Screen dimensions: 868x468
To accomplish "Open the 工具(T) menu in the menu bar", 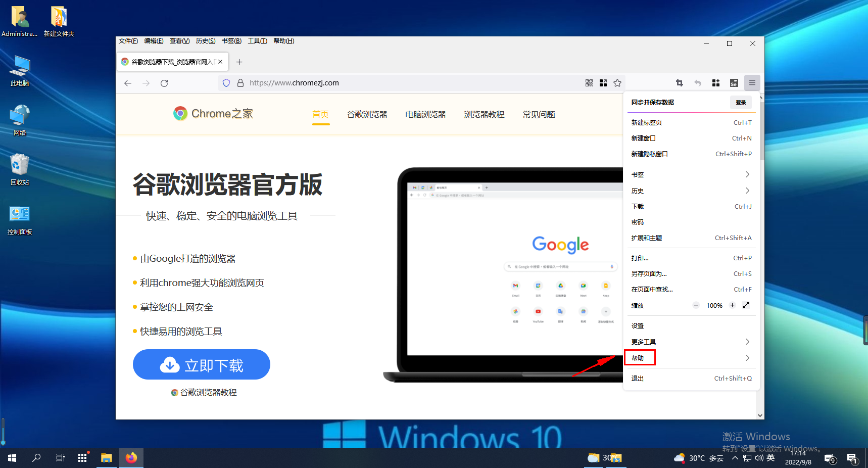I will (258, 41).
